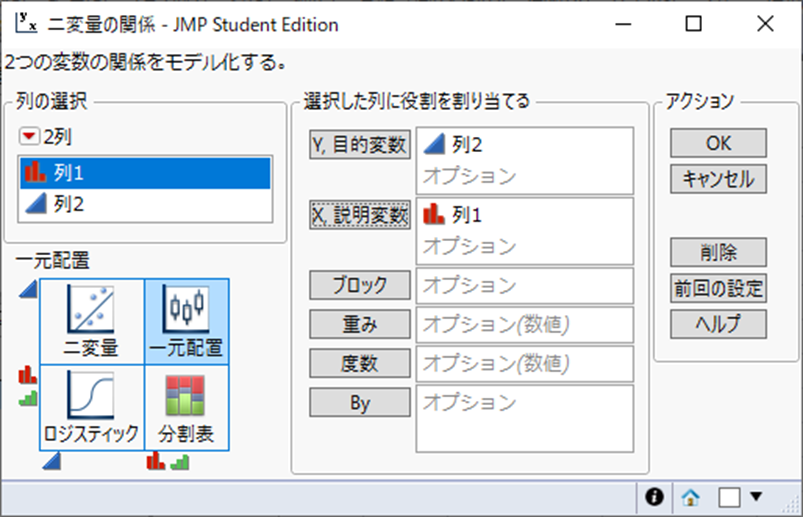
Task: Click the 分割表 contingency table icon
Action: point(186,407)
